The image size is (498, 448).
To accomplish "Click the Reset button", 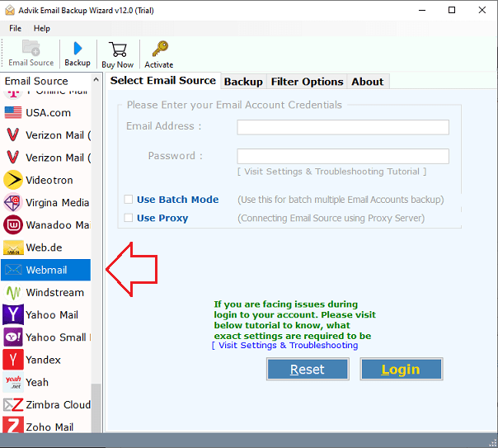I will pyautogui.click(x=308, y=369).
